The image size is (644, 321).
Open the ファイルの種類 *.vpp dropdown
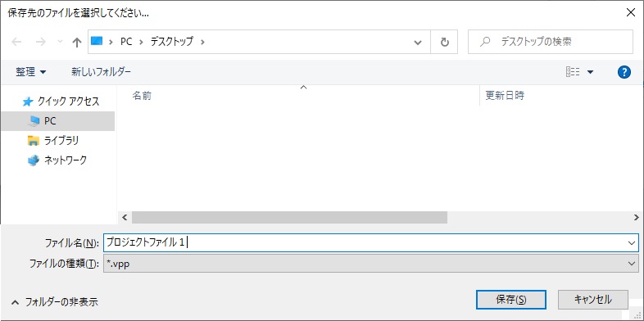coord(371,264)
